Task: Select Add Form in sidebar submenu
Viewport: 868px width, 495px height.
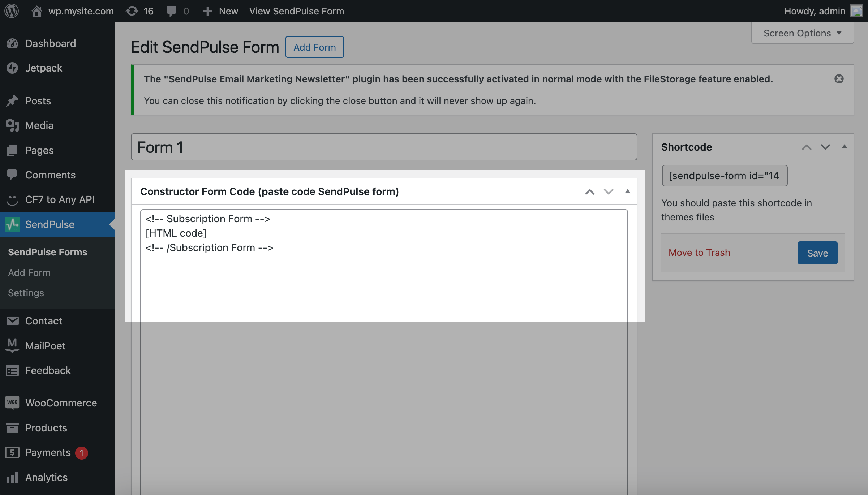Action: [29, 272]
